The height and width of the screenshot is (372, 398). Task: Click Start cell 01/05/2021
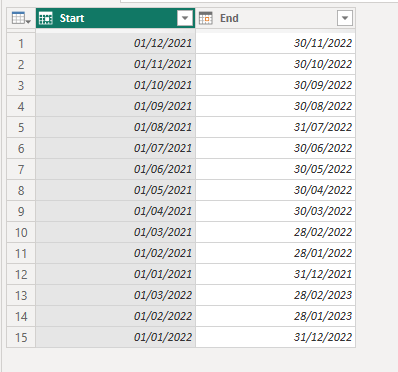point(115,190)
